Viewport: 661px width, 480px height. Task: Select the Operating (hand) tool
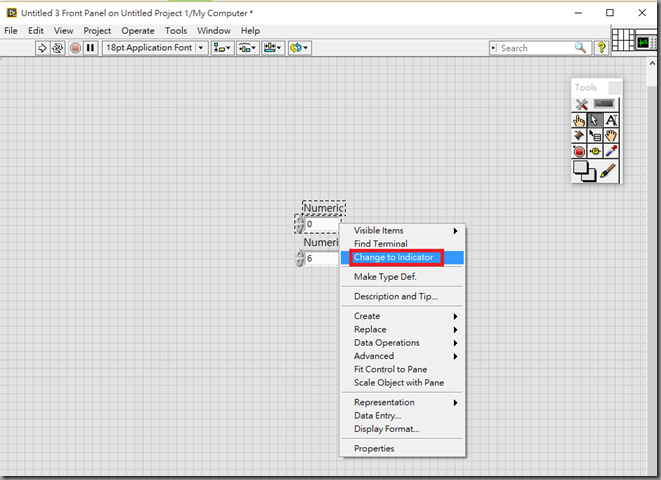(x=579, y=121)
